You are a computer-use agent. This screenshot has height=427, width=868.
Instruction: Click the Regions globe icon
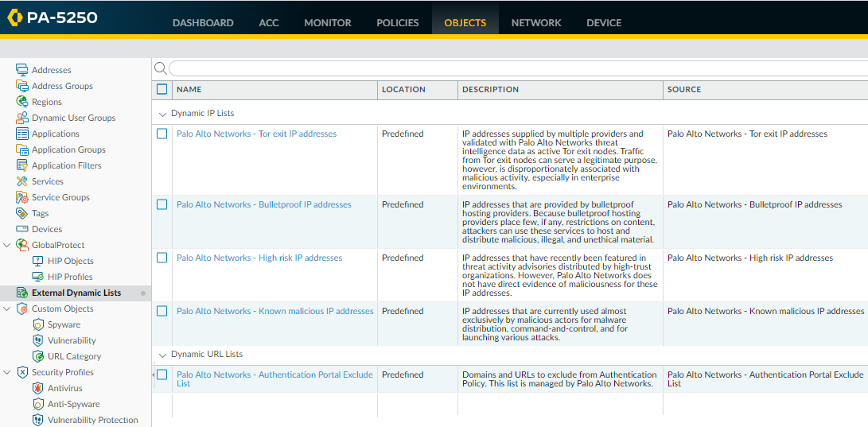pos(22,102)
